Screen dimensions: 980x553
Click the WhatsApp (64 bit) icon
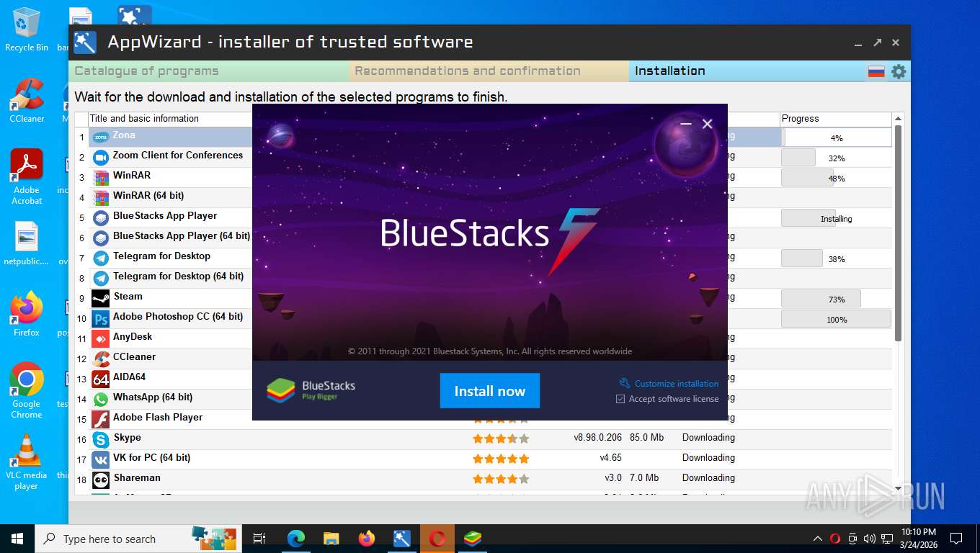click(101, 399)
